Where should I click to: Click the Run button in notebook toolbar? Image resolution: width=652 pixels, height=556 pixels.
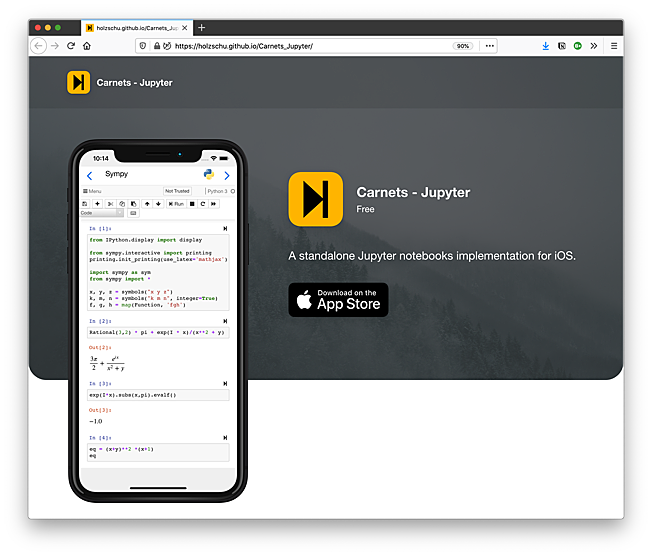click(x=176, y=204)
